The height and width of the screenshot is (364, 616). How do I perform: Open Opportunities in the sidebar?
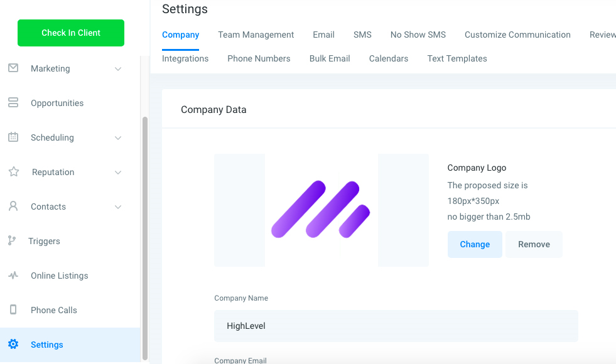click(x=57, y=103)
